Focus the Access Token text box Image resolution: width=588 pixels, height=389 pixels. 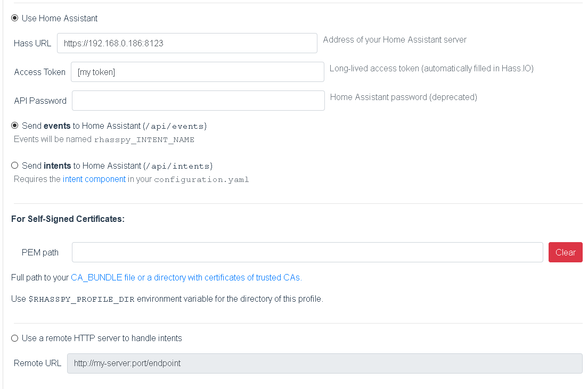coord(197,72)
